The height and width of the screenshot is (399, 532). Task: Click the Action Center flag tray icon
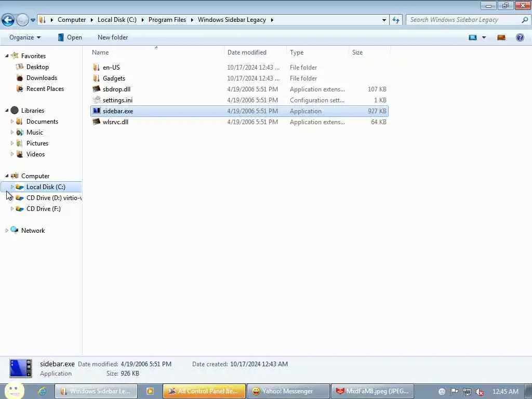point(454,392)
